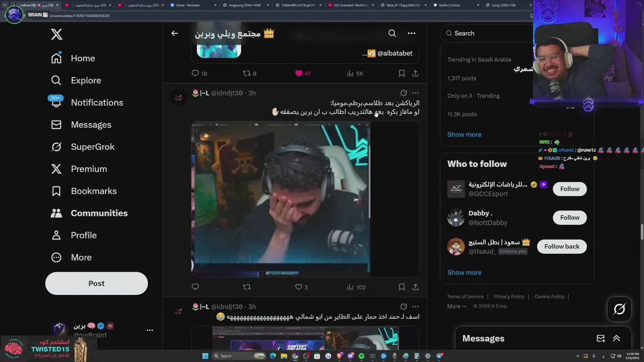Follow @GCCEsport
Screen dimensions: 644x362
click(570, 189)
